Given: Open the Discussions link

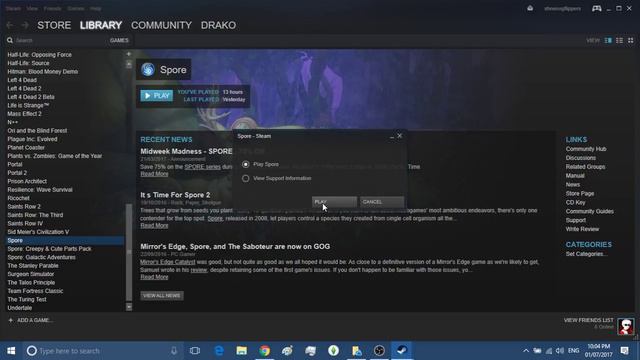Looking at the screenshot, I should click(580, 158).
